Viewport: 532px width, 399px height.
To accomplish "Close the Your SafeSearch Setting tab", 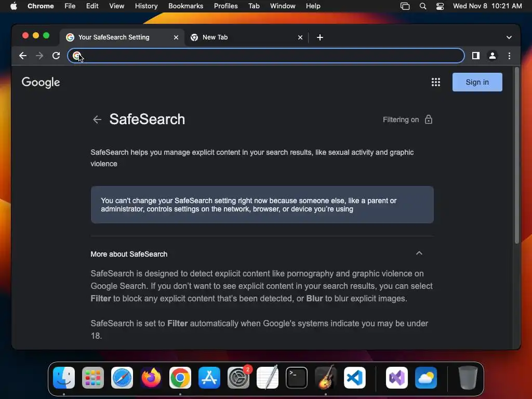I will 176,37.
